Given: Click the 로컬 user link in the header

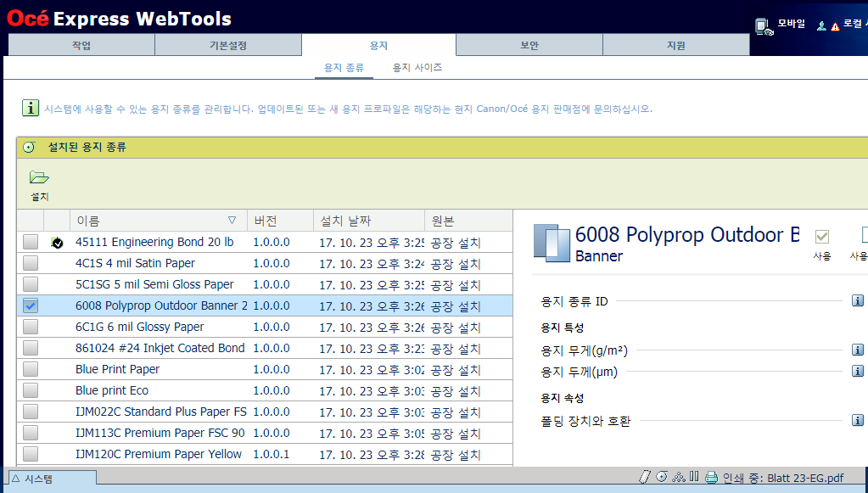Looking at the screenshot, I should click(855, 24).
